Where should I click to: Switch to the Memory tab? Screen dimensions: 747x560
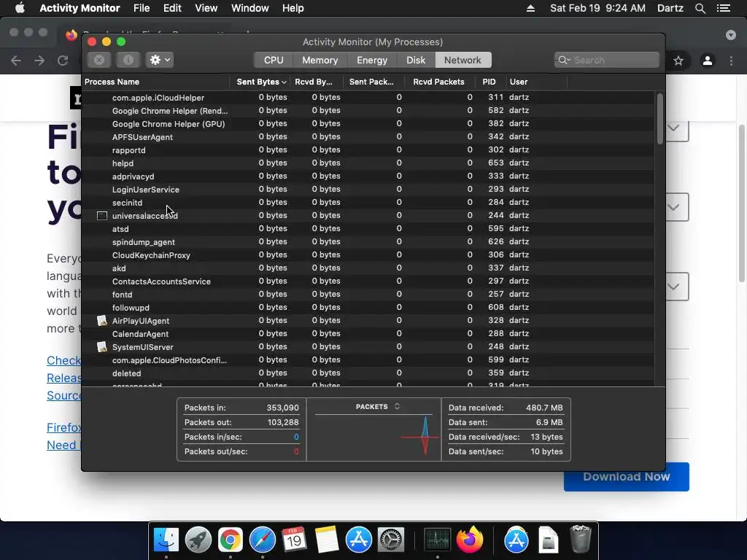point(320,60)
